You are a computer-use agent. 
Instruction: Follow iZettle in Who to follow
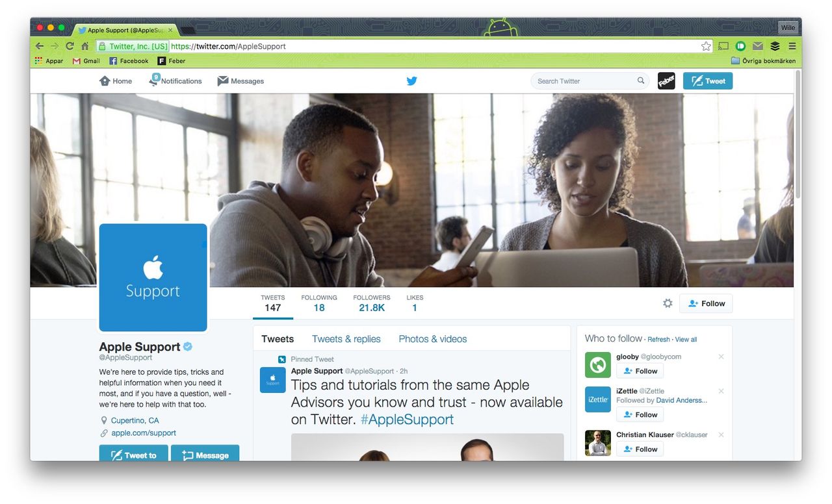point(640,414)
